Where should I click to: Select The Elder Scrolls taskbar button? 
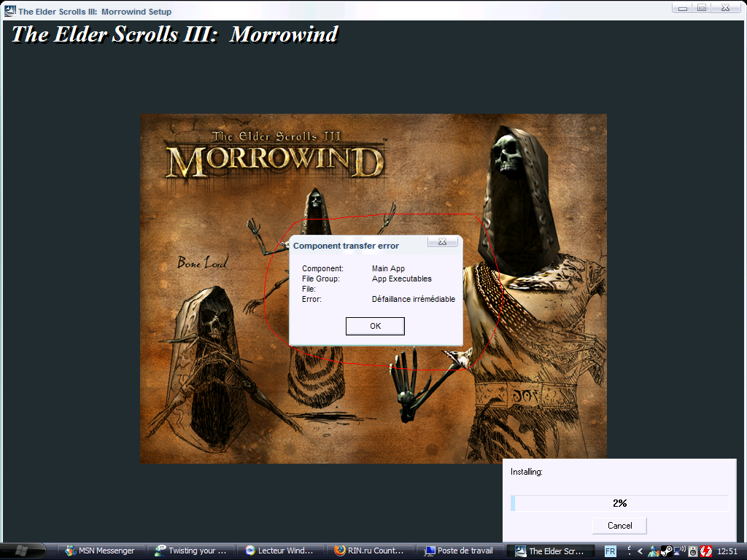(550, 551)
